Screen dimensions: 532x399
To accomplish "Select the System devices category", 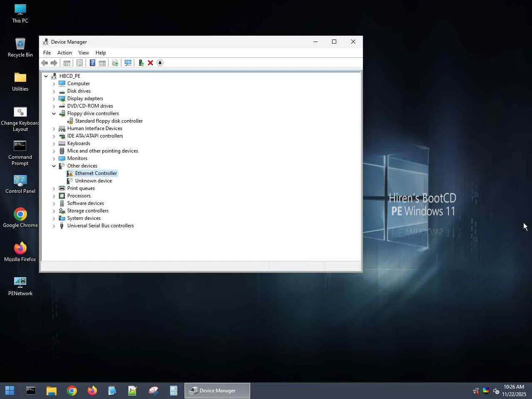I will [x=84, y=218].
